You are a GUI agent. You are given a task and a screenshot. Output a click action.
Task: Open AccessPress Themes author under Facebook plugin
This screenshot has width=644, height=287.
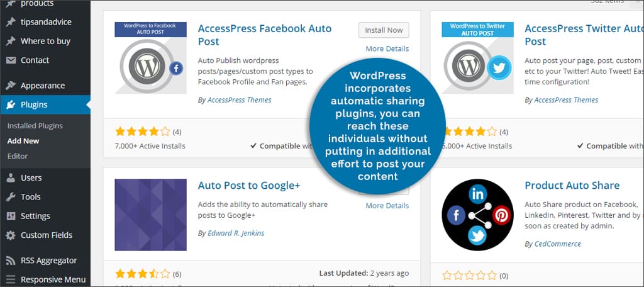240,100
